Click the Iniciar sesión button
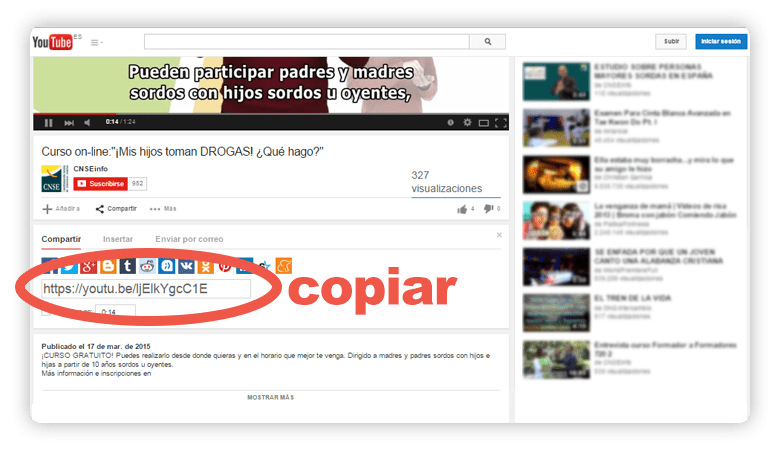The height and width of the screenshot is (450, 780). click(721, 41)
